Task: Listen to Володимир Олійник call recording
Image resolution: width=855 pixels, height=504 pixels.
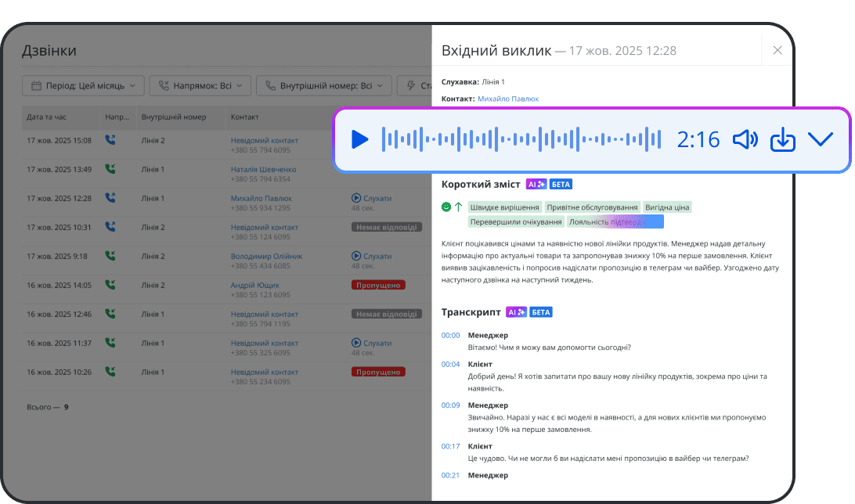Action: coord(371,256)
